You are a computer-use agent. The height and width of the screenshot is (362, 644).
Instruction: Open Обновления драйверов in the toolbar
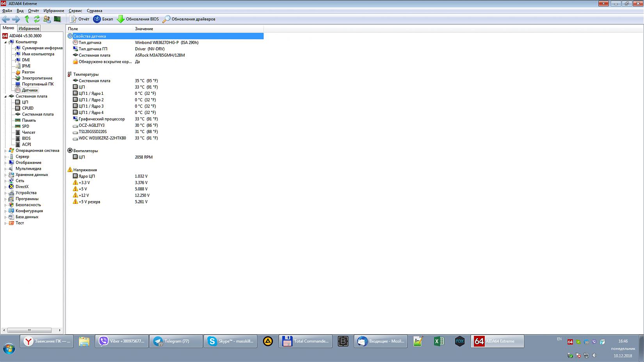pos(189,19)
